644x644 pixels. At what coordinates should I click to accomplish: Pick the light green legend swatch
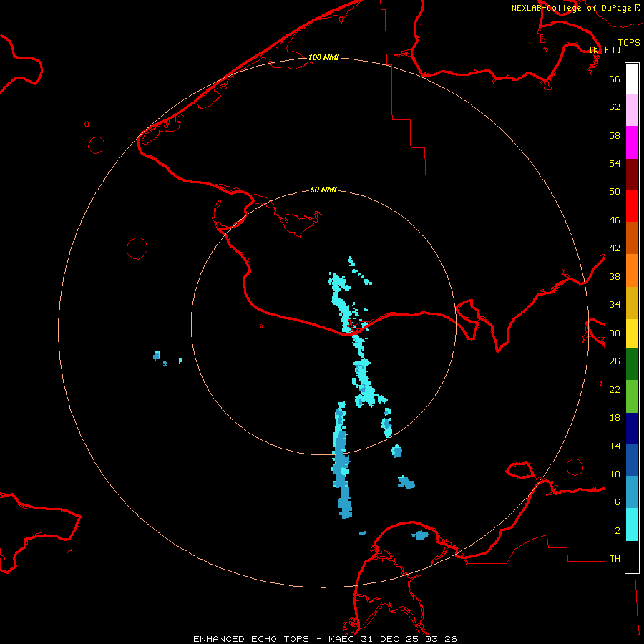pyautogui.click(x=632, y=396)
